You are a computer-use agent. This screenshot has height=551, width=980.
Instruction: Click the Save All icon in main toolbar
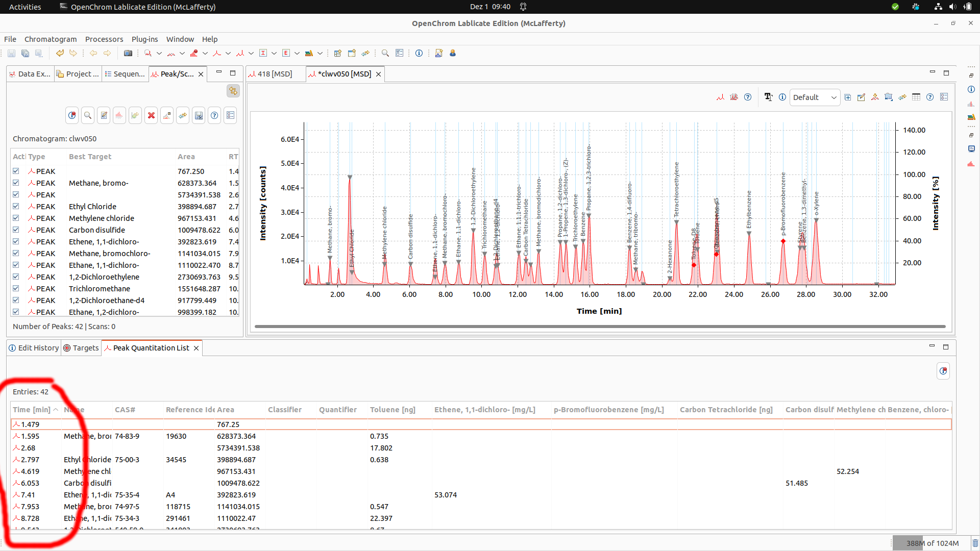(x=25, y=53)
